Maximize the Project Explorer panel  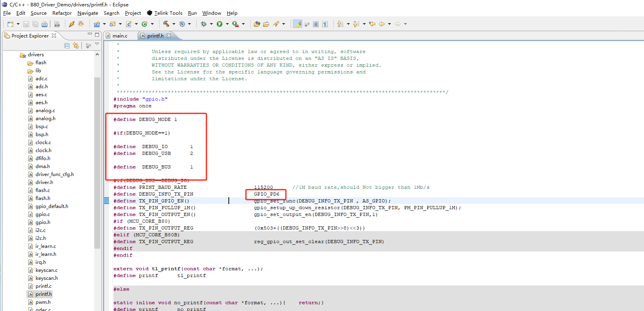tap(97, 35)
